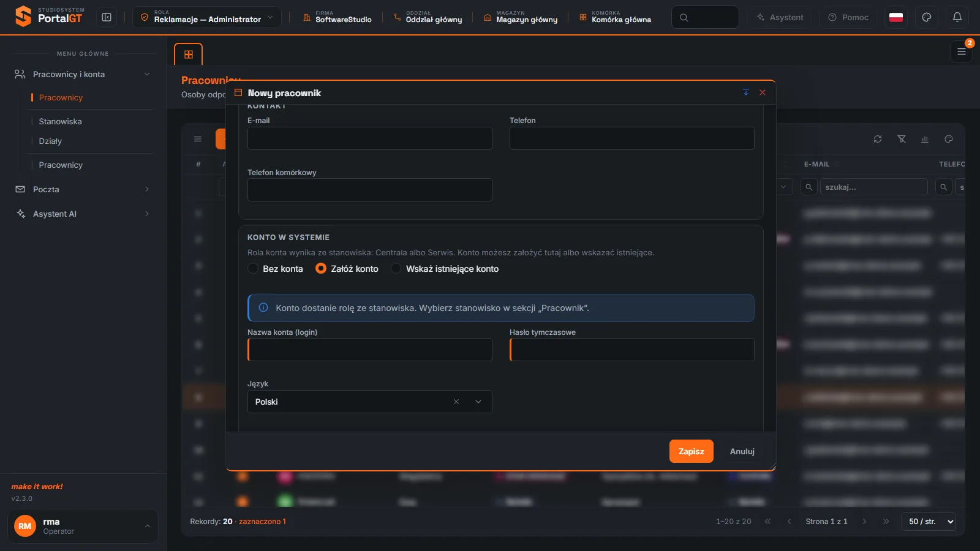Focus the Nazwa konta (login) field
This screenshot has width=980, height=551.
point(370,350)
